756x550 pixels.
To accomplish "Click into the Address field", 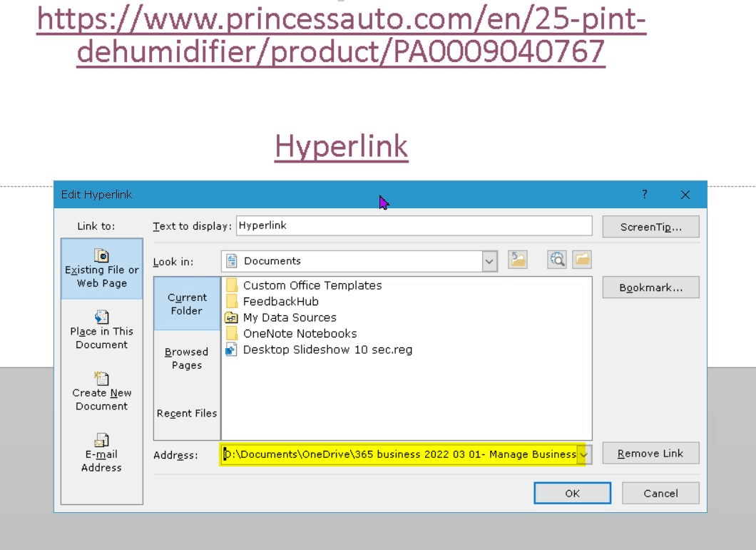I will click(x=399, y=454).
